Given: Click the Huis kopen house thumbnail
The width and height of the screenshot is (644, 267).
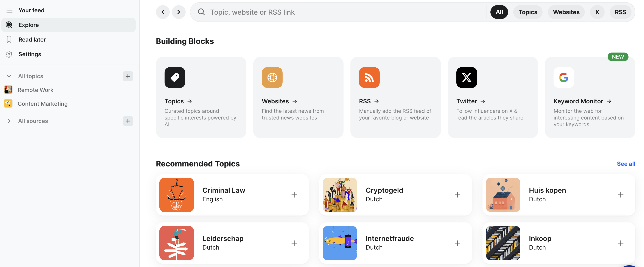Looking at the screenshot, I should tap(503, 195).
